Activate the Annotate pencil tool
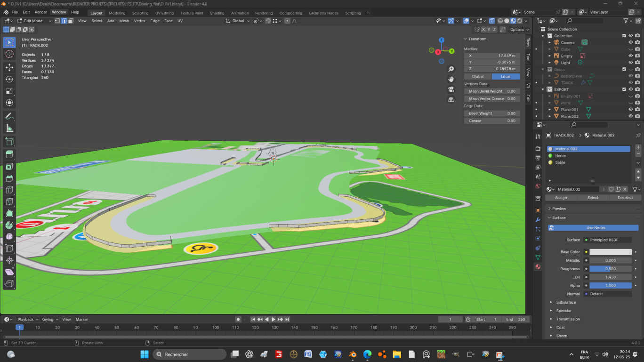Viewport: 644px width, 362px height. pos(9,116)
